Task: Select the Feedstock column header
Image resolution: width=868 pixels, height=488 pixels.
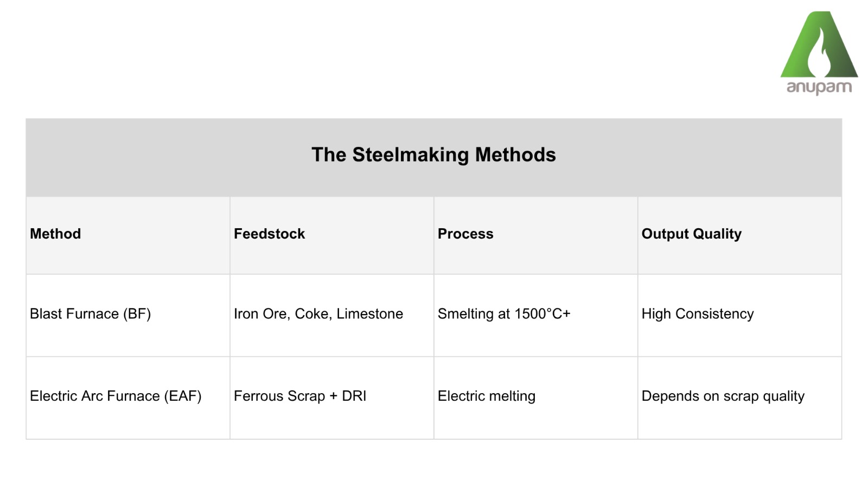Action: [269, 234]
